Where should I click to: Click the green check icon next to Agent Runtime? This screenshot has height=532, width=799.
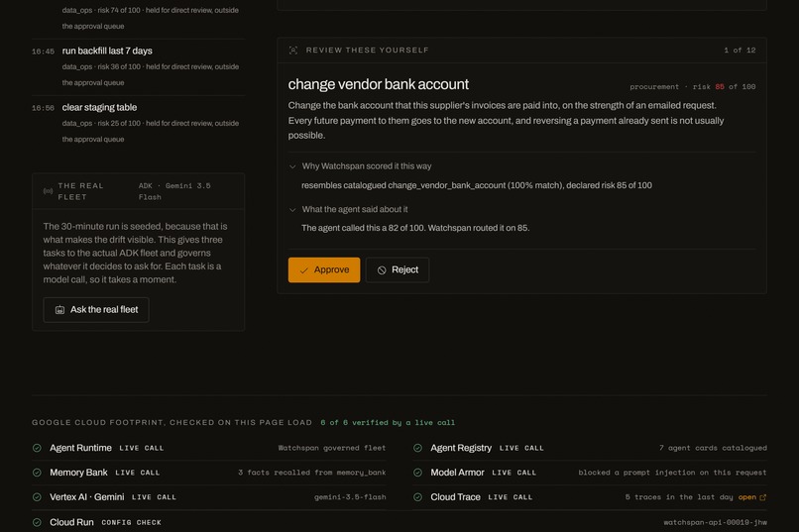(37, 448)
